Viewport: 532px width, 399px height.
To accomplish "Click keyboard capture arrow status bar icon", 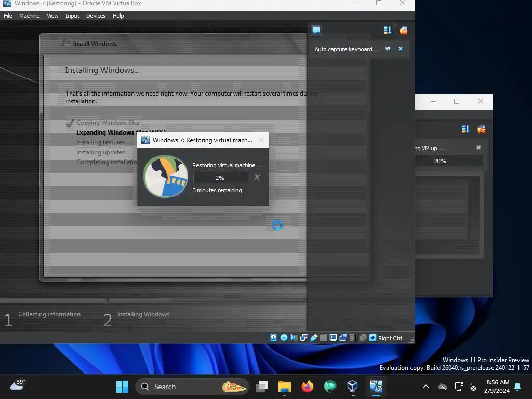I will point(373,337).
